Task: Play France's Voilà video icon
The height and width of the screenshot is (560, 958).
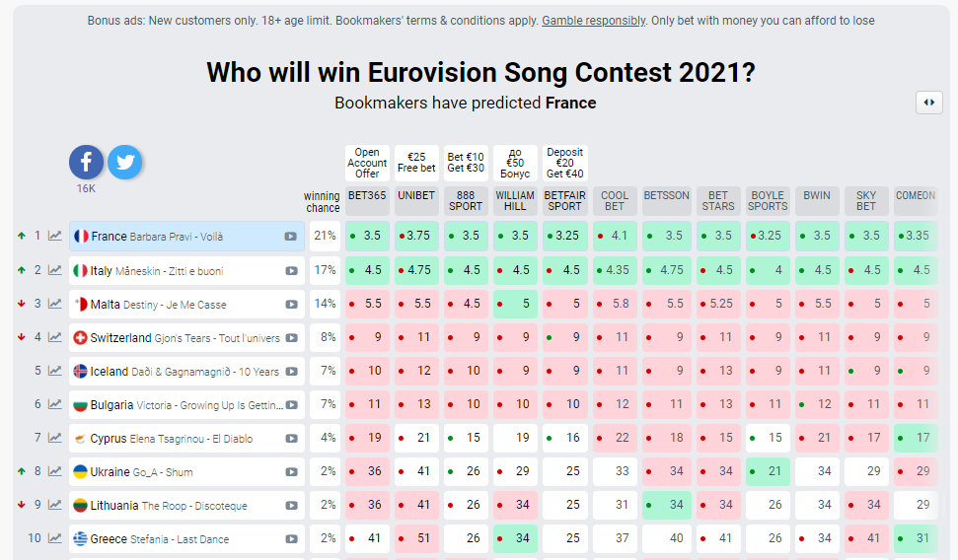Action: click(291, 237)
